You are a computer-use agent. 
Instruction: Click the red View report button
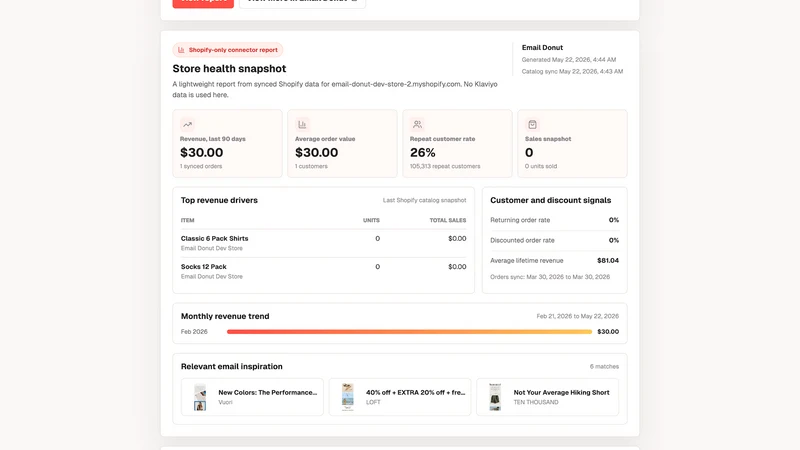(203, 3)
